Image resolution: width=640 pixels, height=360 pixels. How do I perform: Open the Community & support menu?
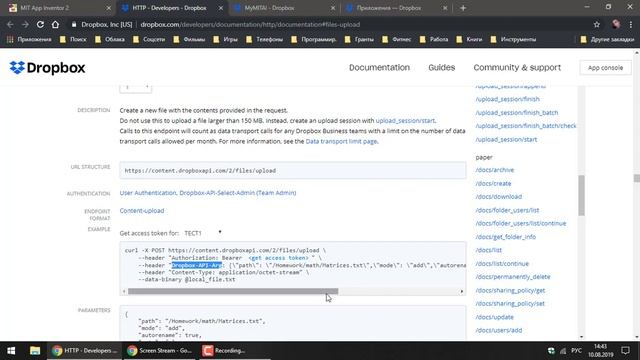517,68
